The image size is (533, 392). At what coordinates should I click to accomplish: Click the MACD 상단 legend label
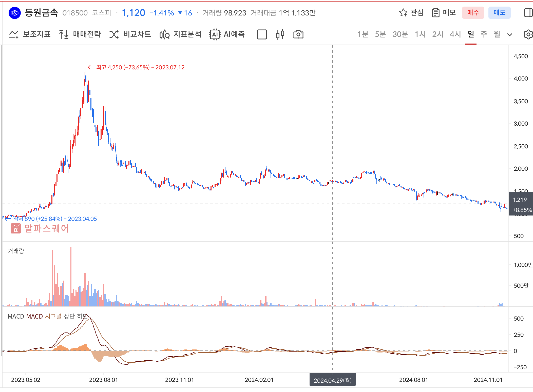pos(69,316)
